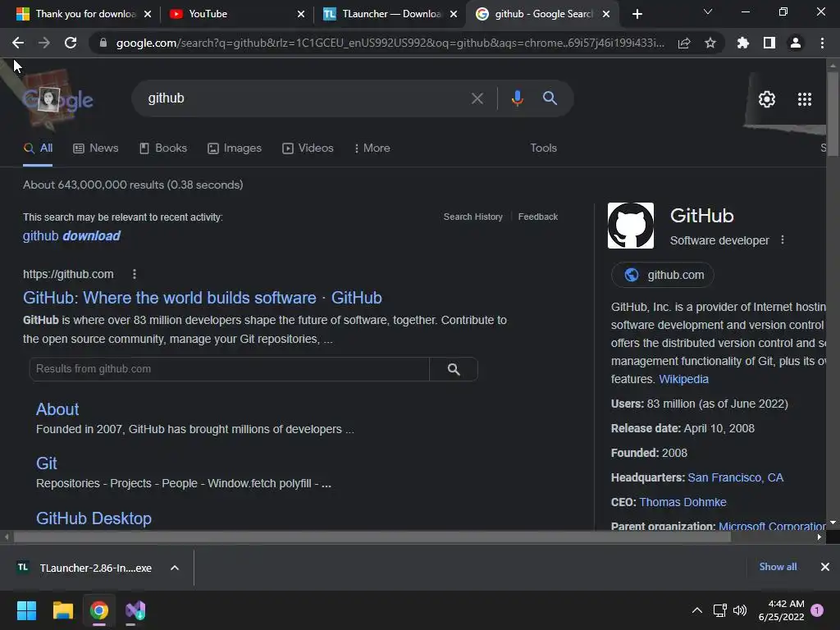The height and width of the screenshot is (630, 840).
Task: Switch to the Videos results tab
Action: [308, 148]
